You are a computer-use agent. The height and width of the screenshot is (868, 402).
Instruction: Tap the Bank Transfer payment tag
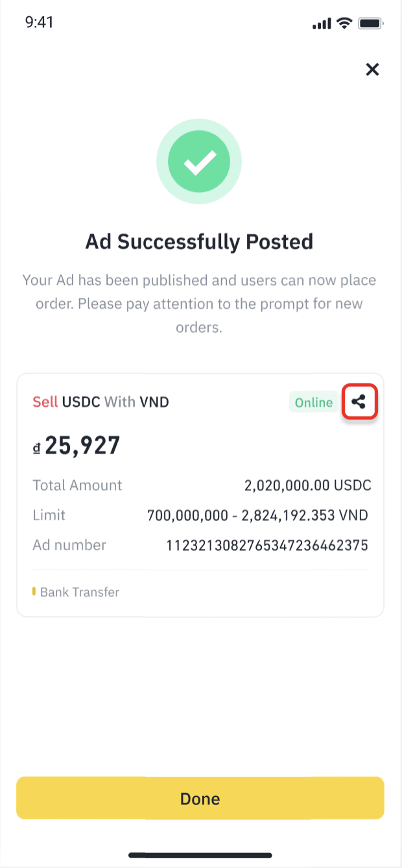(79, 592)
